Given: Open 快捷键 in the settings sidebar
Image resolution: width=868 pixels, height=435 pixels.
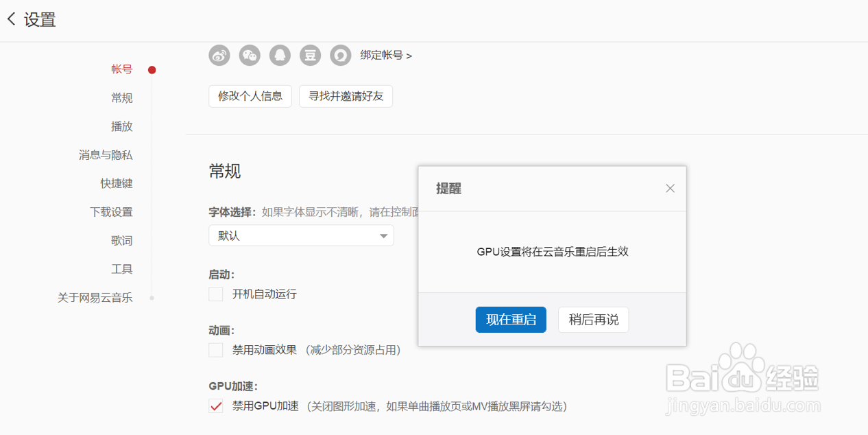Looking at the screenshot, I should click(117, 183).
